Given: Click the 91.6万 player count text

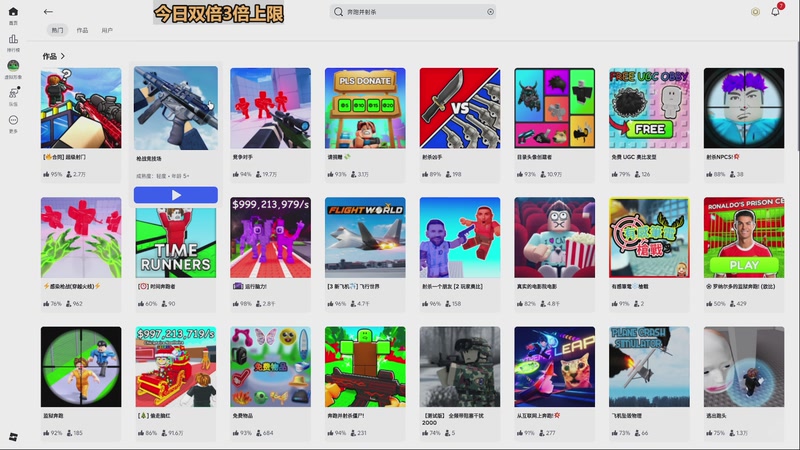Looking at the screenshot, I should [x=176, y=433].
